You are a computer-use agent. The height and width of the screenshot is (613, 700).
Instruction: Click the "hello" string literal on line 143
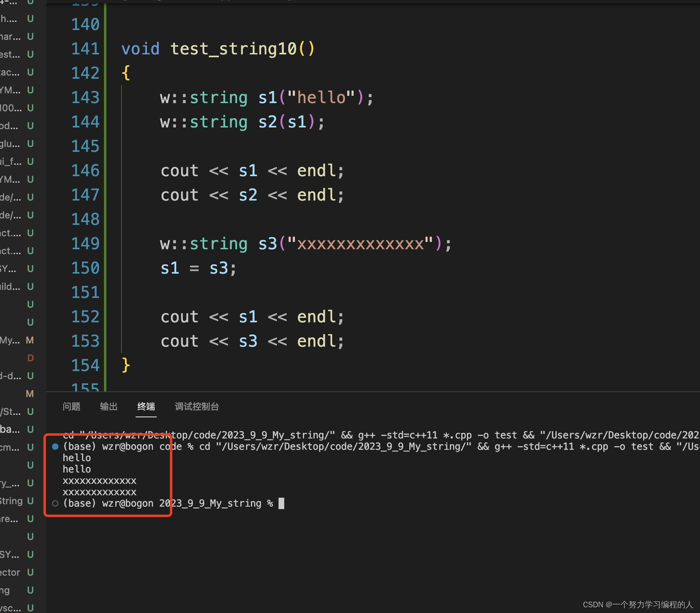(321, 98)
